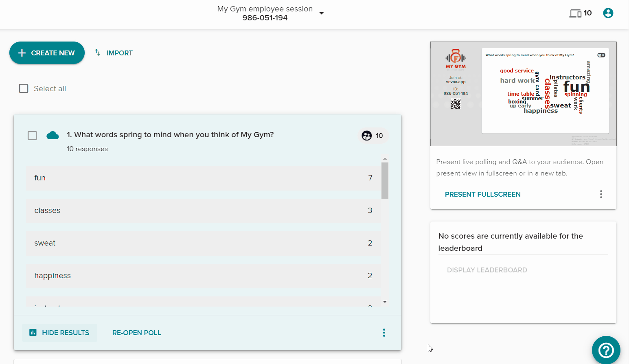Click the question 1 title text
The width and height of the screenshot is (629, 364).
tap(170, 135)
